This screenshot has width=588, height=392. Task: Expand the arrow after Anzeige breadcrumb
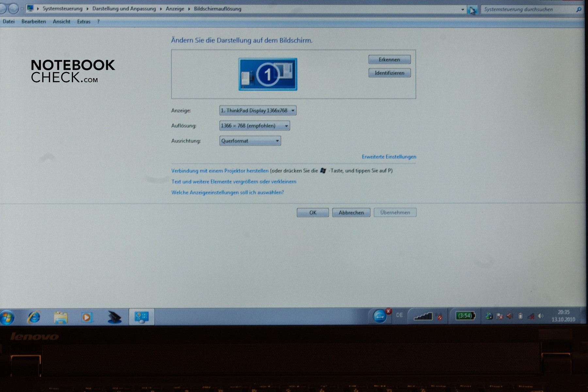189,9
